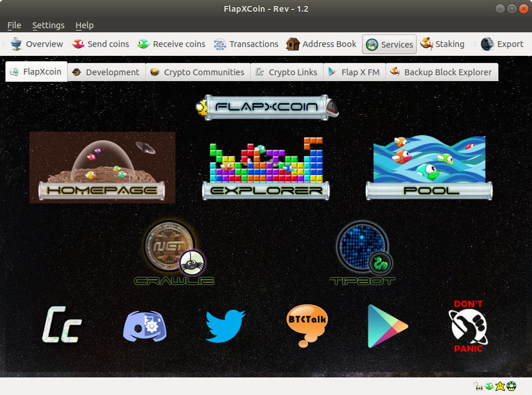Open the Twitter bird icon
The image size is (532, 395).
click(x=225, y=326)
